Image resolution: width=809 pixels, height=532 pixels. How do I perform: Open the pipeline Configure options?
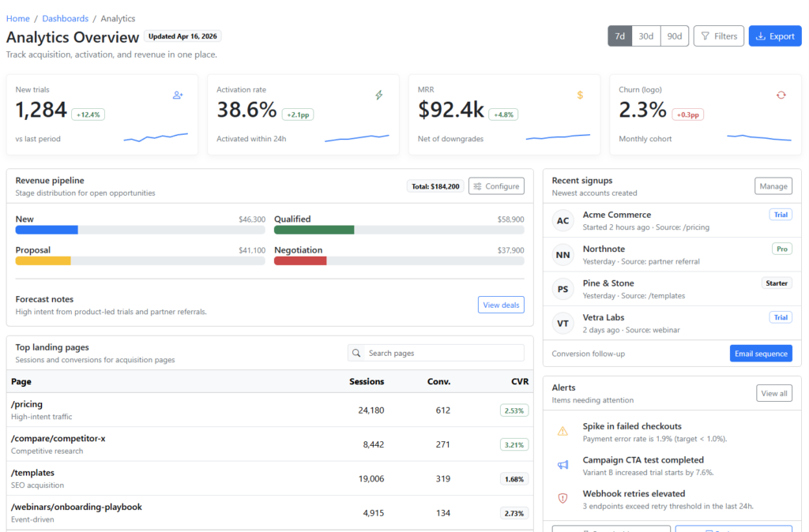click(496, 186)
